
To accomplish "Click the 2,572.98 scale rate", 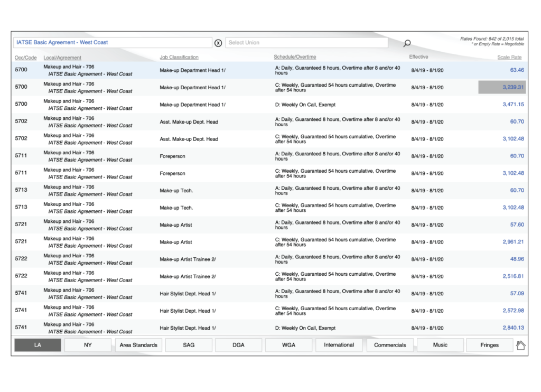I will (x=513, y=311).
